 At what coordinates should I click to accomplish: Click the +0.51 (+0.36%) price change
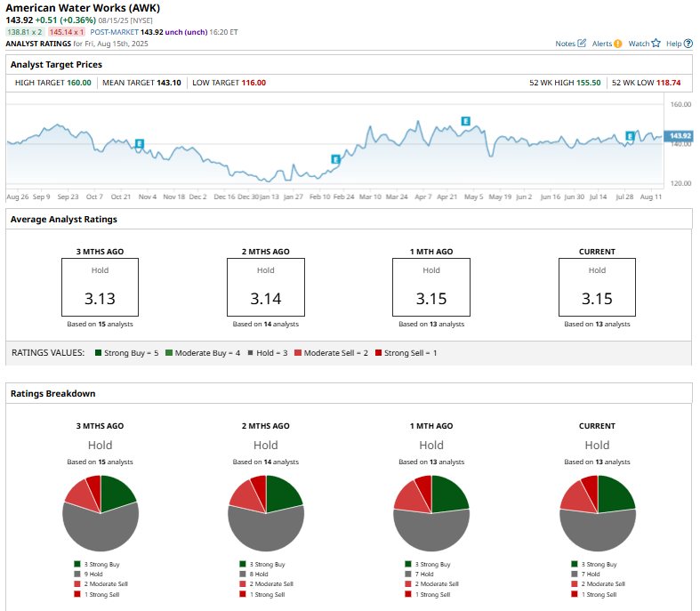pos(66,20)
